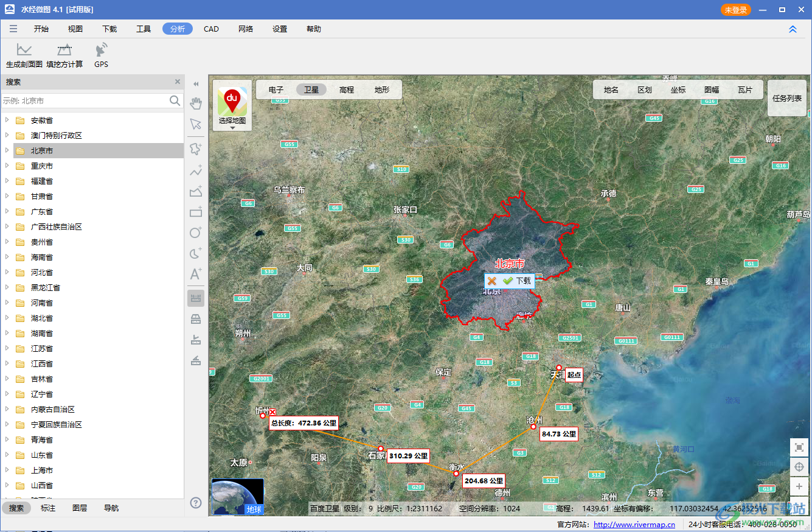
Task: Open the 工具 menu tab
Action: pos(144,29)
